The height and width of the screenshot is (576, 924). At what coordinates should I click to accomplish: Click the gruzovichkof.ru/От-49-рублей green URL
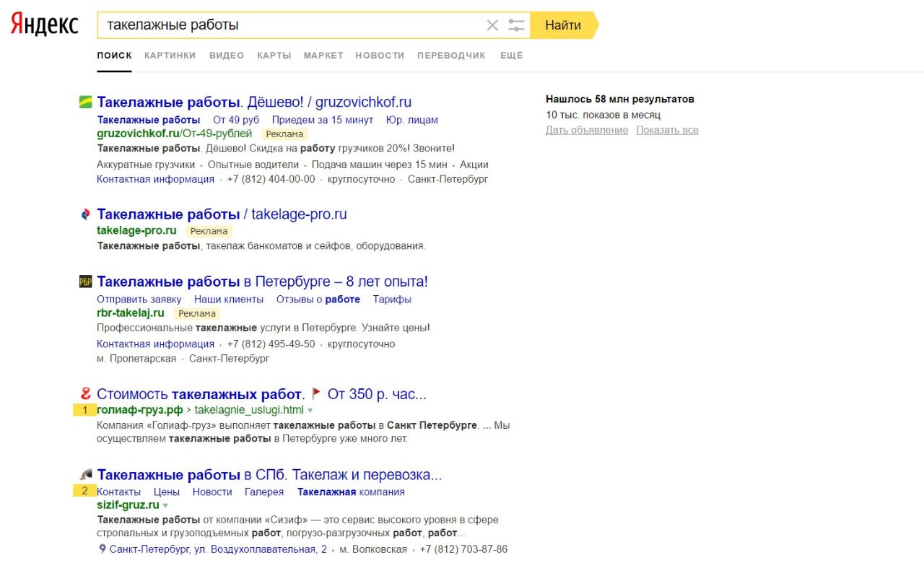coord(174,134)
